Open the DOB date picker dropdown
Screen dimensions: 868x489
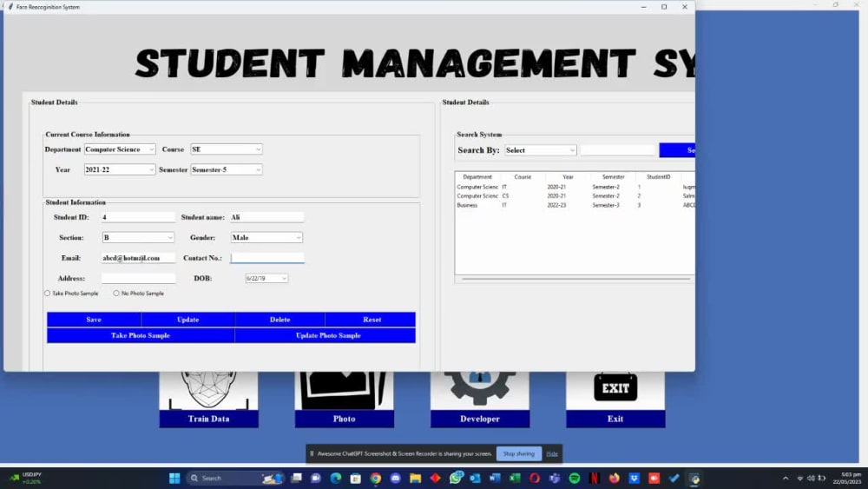tap(284, 279)
